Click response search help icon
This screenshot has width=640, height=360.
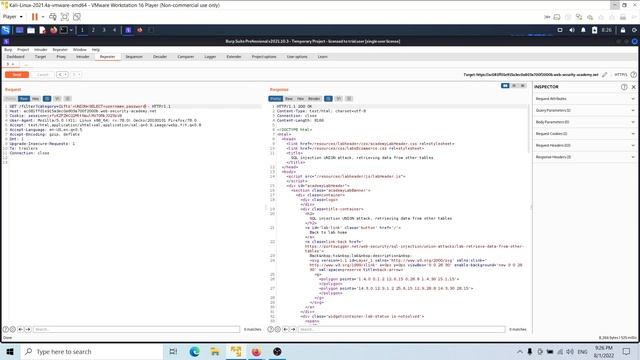coord(270,329)
